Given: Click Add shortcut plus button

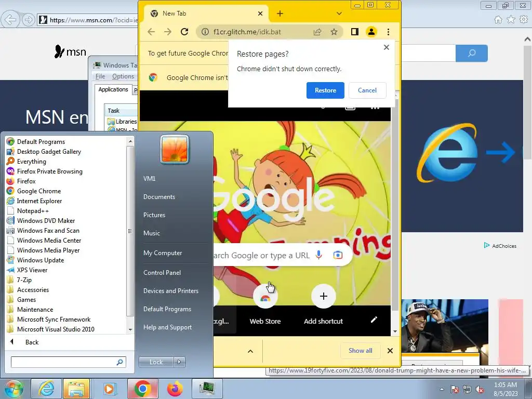Looking at the screenshot, I should pos(323,296).
